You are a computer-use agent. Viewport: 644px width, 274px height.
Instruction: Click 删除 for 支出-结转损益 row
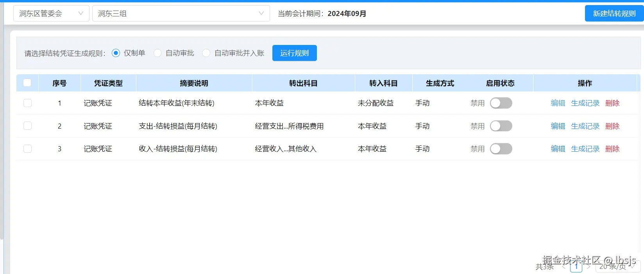pyautogui.click(x=612, y=126)
